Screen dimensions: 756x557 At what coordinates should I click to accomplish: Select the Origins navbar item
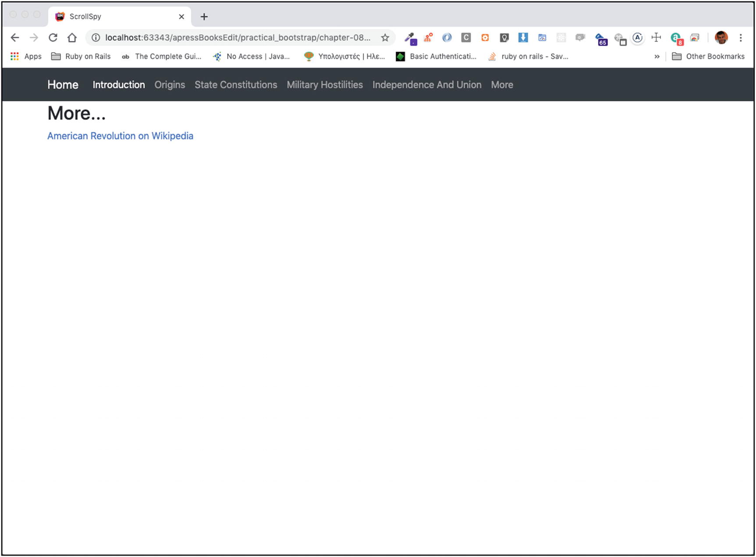(x=170, y=85)
